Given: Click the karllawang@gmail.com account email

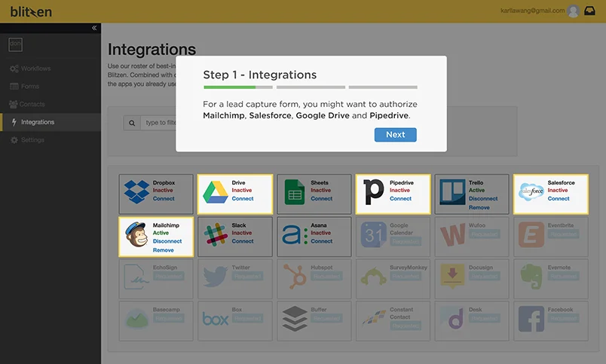Looking at the screenshot, I should pos(532,11).
